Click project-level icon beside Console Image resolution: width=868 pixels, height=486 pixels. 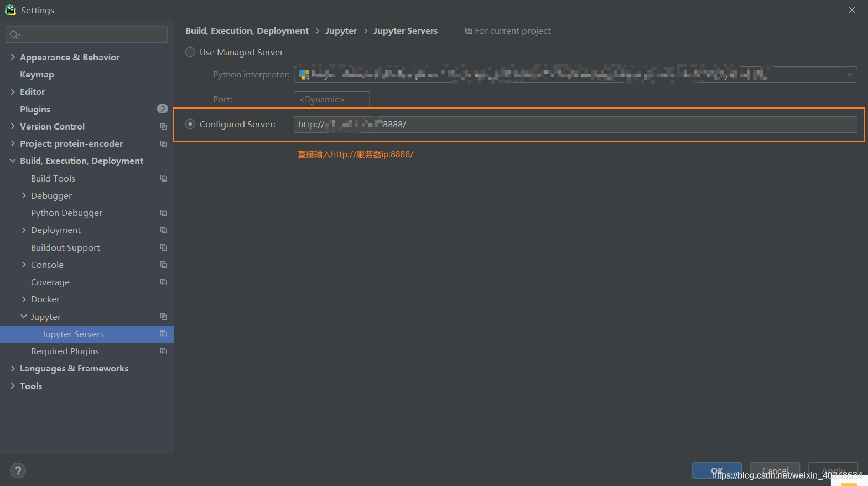[x=163, y=265]
